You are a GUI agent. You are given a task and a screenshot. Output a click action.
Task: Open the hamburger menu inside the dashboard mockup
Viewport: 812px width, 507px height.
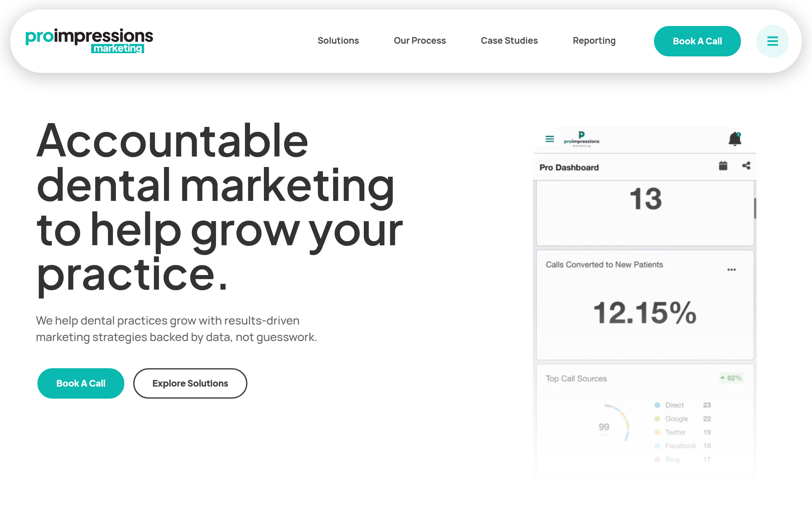click(x=550, y=139)
